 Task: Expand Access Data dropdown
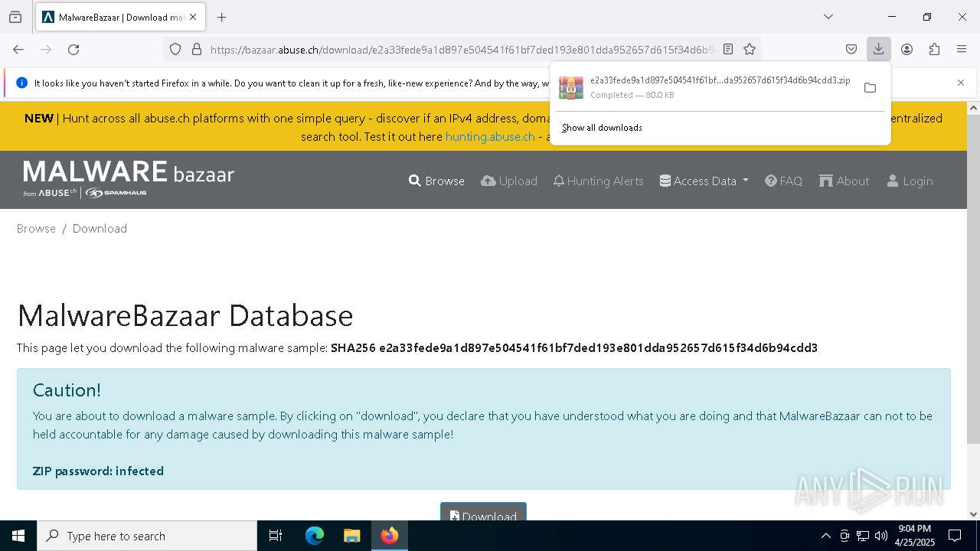(704, 181)
